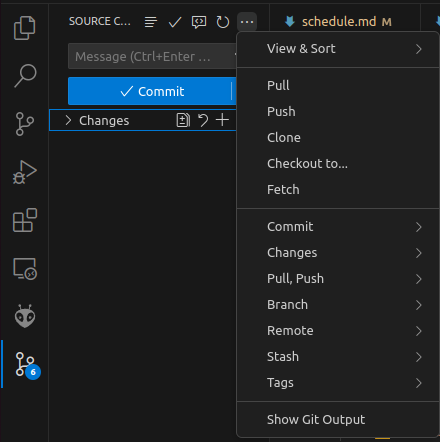This screenshot has height=442, width=440.
Task: Click the Open Changes file icon
Action: (x=183, y=120)
